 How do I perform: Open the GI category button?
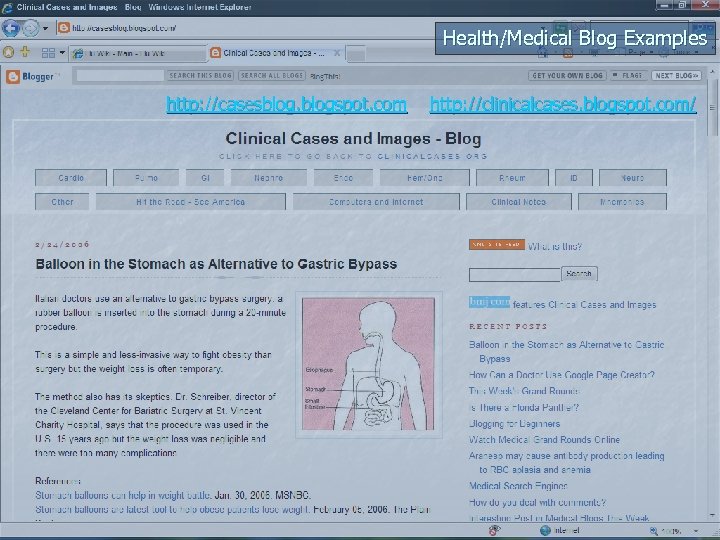205,178
